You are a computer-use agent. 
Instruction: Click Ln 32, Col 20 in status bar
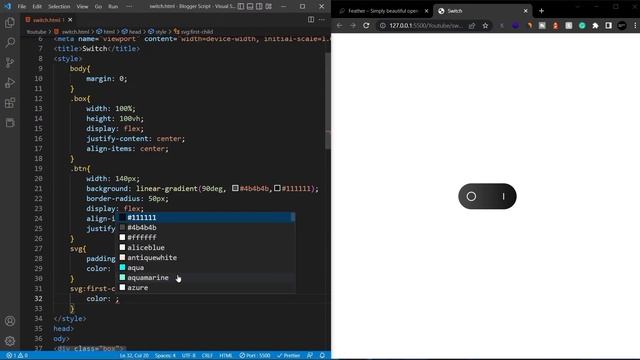coord(134,356)
